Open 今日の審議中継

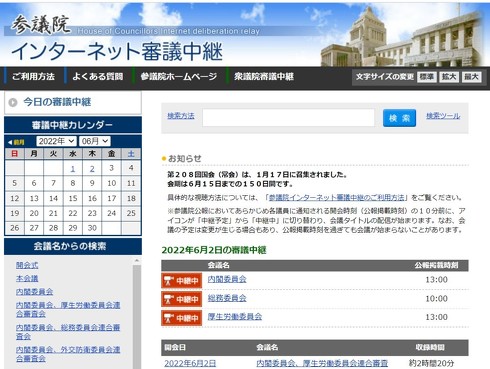pos(57,102)
